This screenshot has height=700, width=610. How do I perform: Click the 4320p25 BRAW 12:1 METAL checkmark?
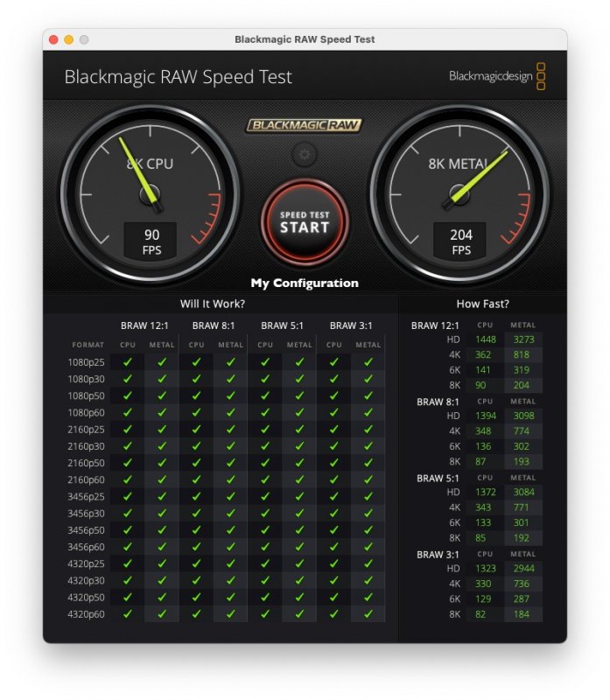pos(162,563)
